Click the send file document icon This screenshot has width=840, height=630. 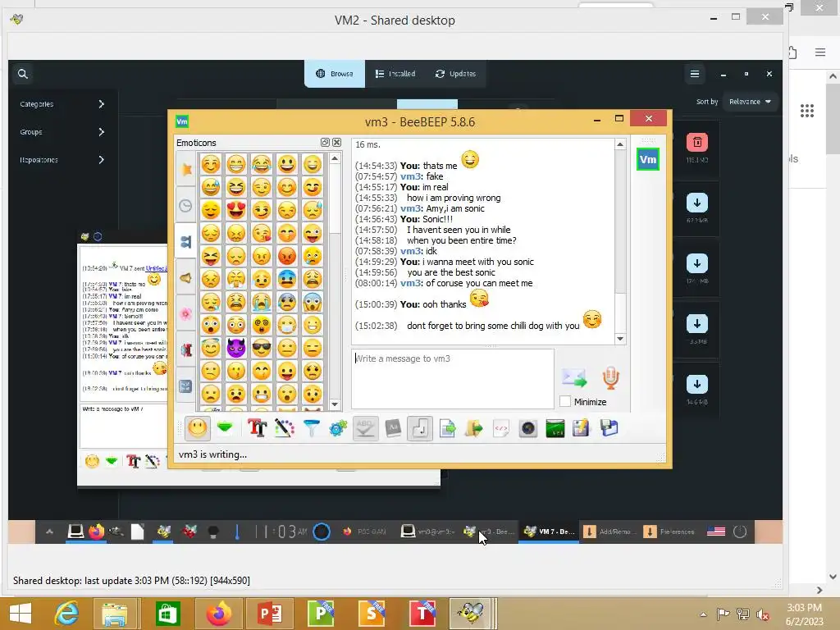click(x=447, y=428)
